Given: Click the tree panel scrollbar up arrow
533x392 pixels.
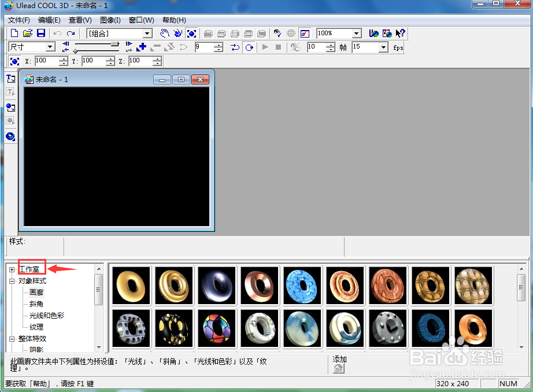Looking at the screenshot, I should (99, 269).
